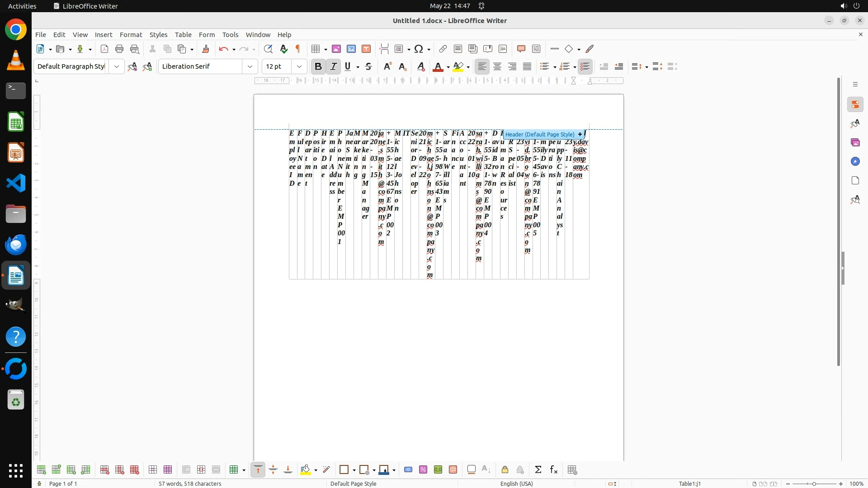Image resolution: width=868 pixels, height=488 pixels.
Task: Expand the font name dropdown
Action: click(x=250, y=66)
